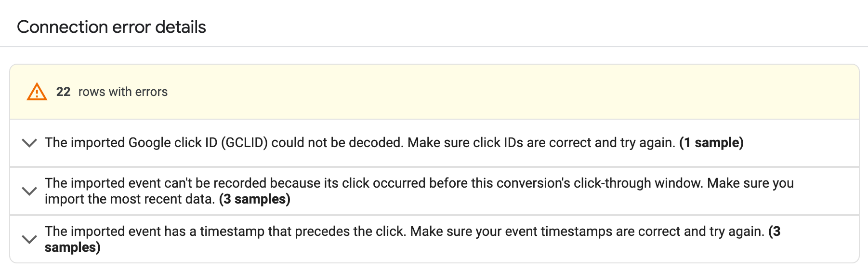Click the Connection error details heading
Screen dimensions: 868x274
coord(111,27)
